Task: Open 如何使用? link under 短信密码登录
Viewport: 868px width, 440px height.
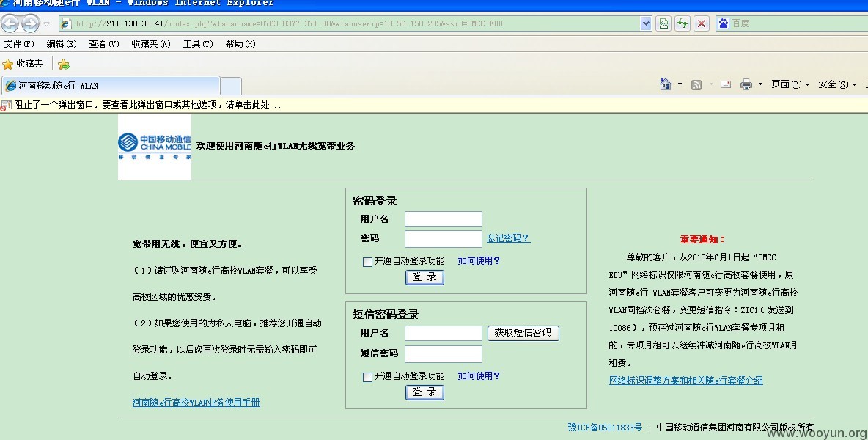Action: click(479, 375)
